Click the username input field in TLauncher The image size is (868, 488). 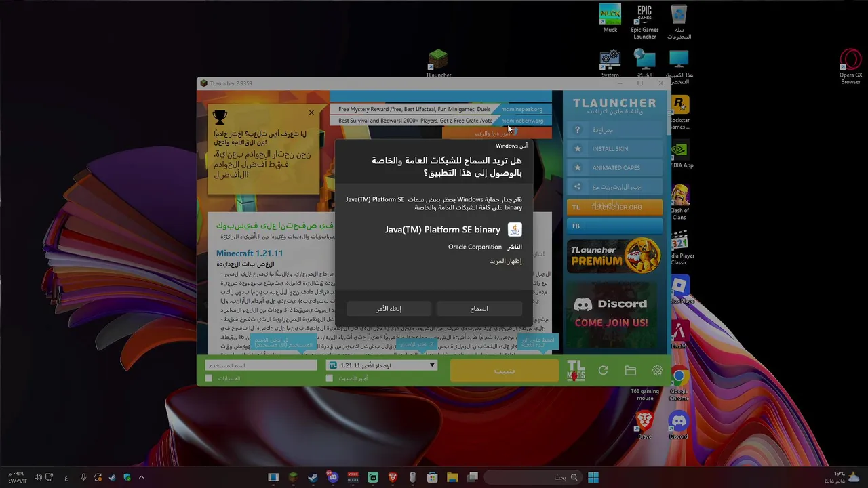click(x=261, y=365)
